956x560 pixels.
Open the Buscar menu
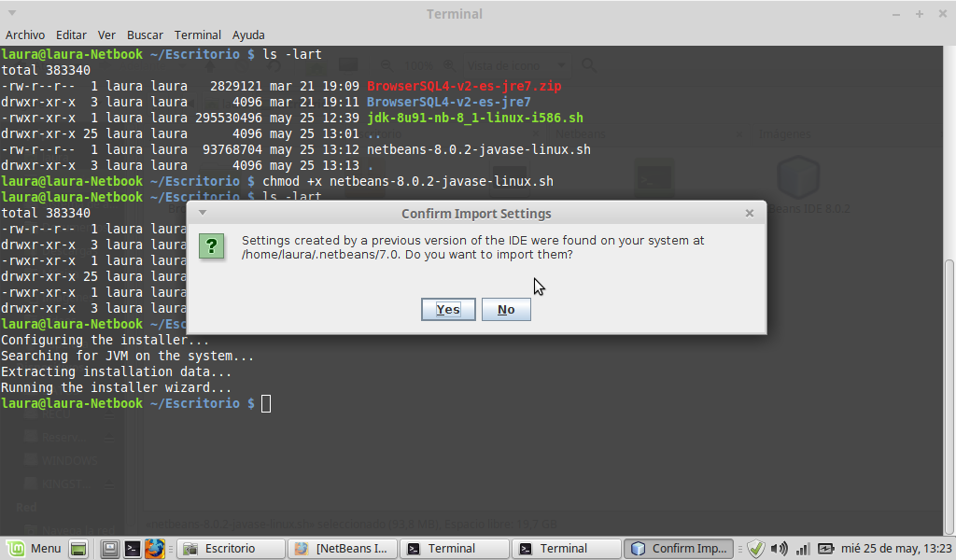pyautogui.click(x=145, y=35)
